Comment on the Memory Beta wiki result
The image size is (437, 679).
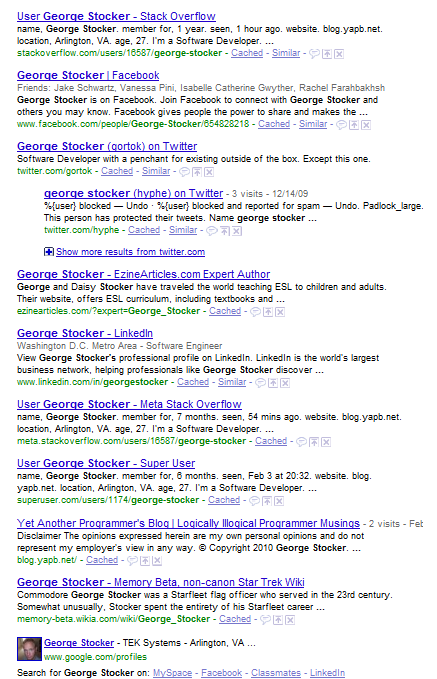point(266,620)
